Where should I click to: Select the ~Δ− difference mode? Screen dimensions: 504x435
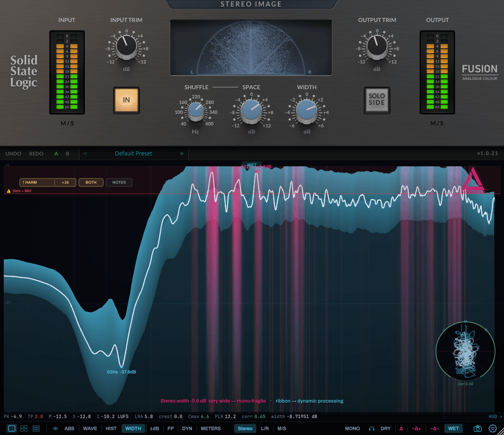pyautogui.click(x=435, y=428)
